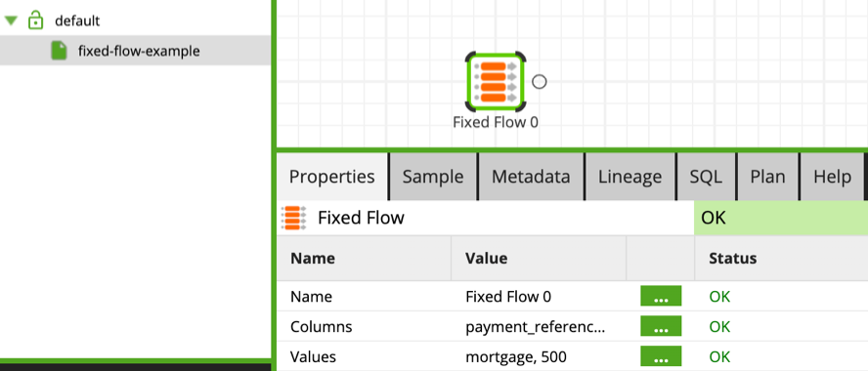Image resolution: width=868 pixels, height=371 pixels.
Task: Click the Fixed Flow title in properties header
Action: (x=361, y=218)
